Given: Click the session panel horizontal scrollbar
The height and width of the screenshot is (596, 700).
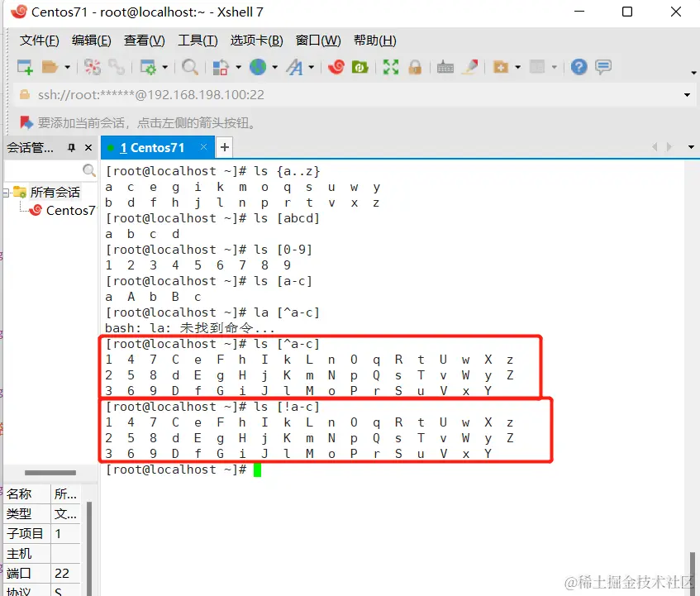Looking at the screenshot, I should pos(50,472).
